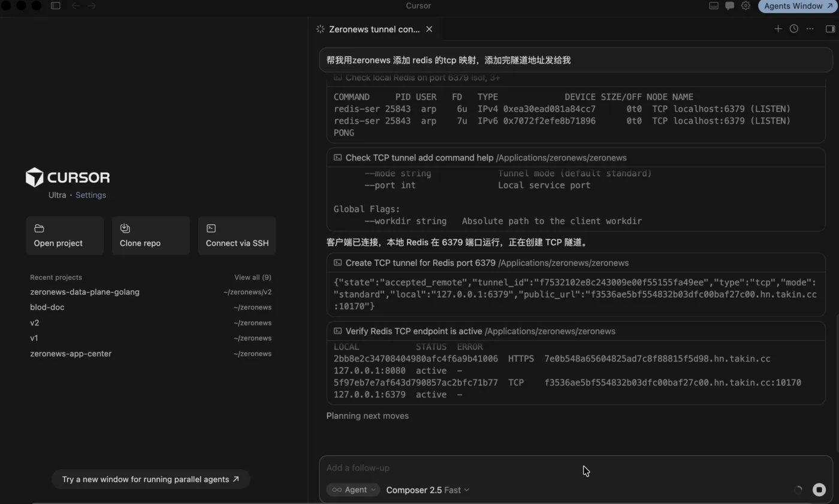
Task: Click the forward navigation arrow
Action: pos(92,6)
